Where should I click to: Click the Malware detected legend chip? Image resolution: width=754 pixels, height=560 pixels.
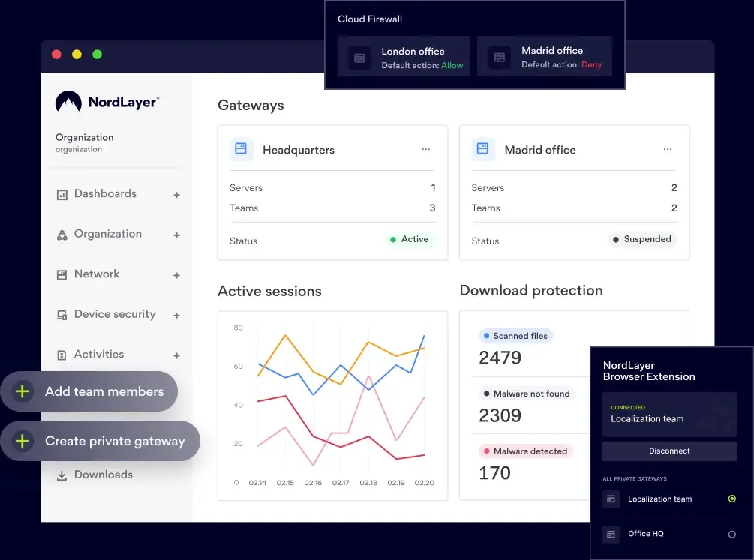[526, 451]
